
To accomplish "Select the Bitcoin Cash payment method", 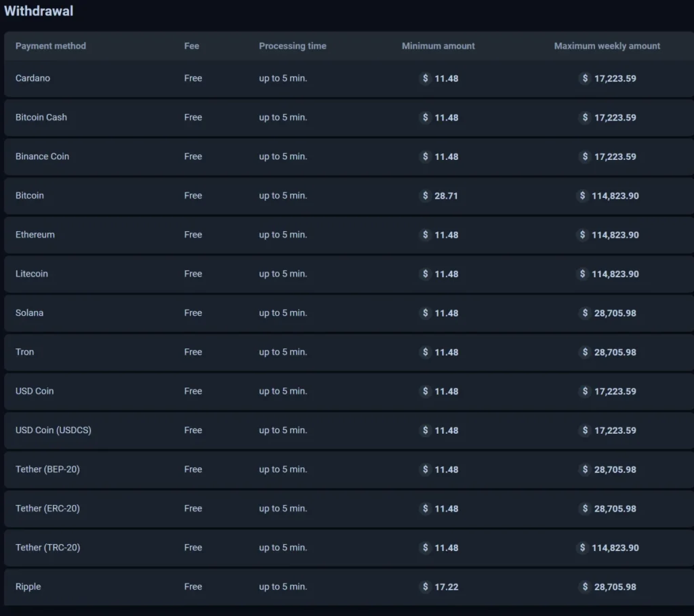I will (41, 117).
